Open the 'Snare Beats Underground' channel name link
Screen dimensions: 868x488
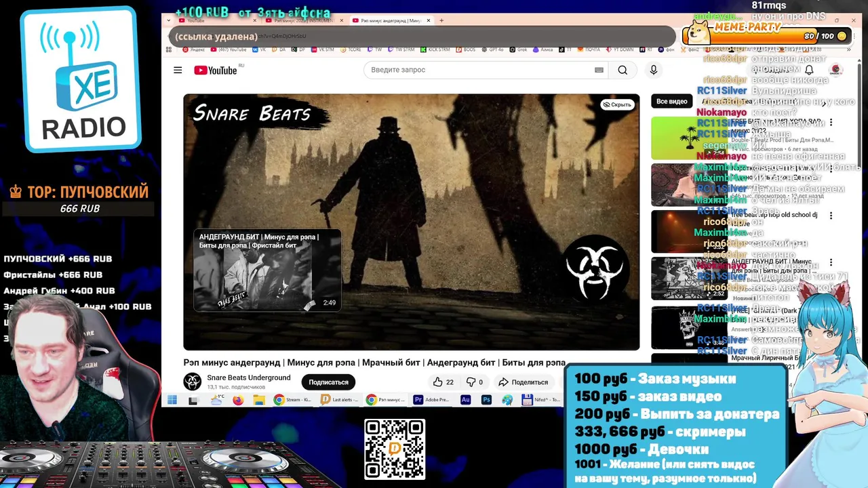pyautogui.click(x=249, y=378)
